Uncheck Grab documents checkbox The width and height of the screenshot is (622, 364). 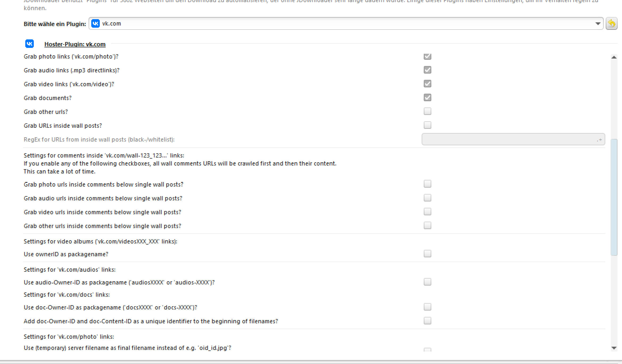click(x=428, y=98)
